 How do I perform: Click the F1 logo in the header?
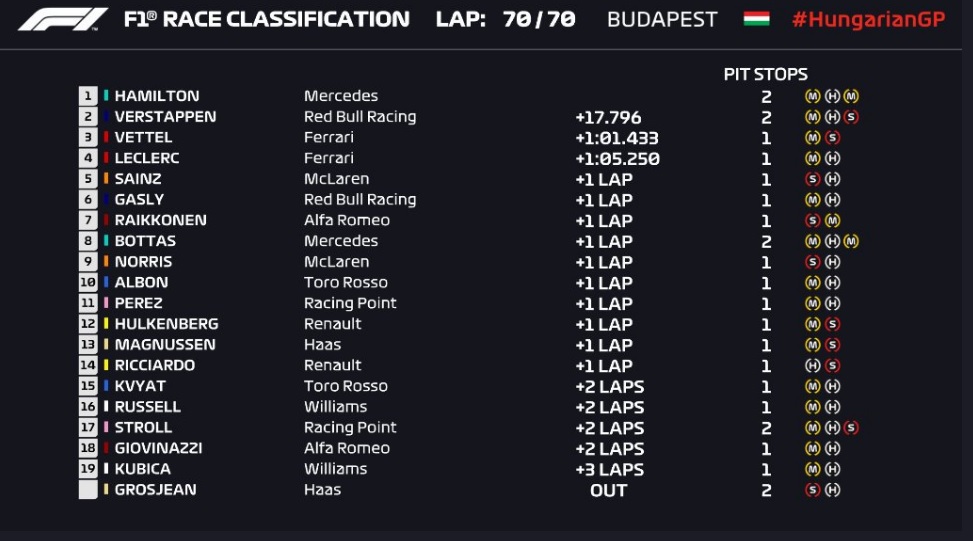[x=63, y=19]
